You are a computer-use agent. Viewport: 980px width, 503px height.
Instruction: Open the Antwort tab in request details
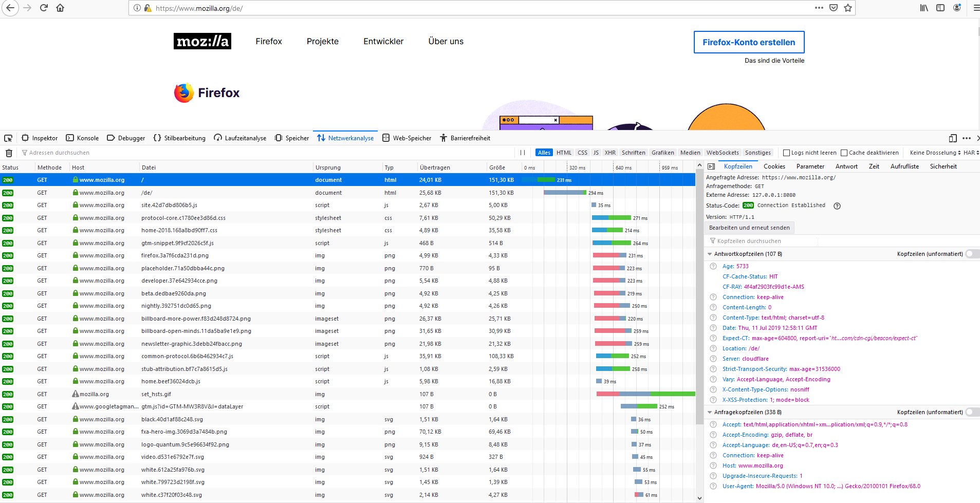(846, 166)
